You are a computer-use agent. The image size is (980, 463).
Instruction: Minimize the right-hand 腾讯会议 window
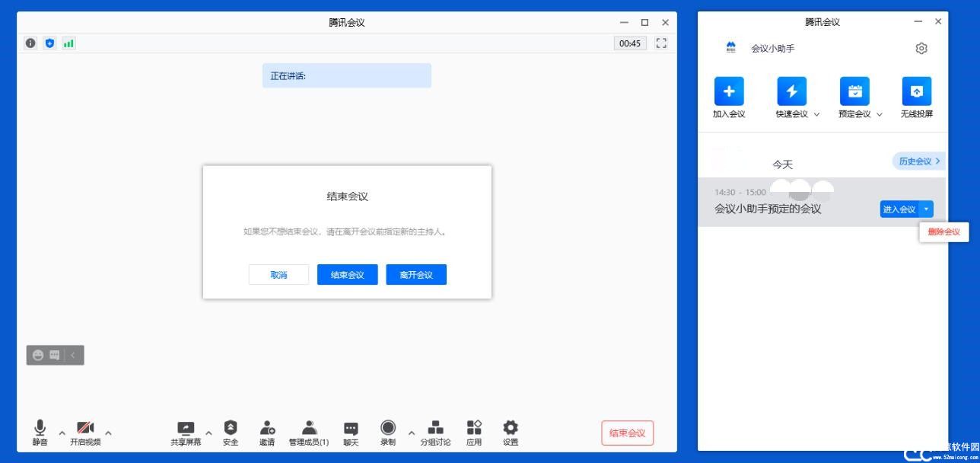coord(918,21)
